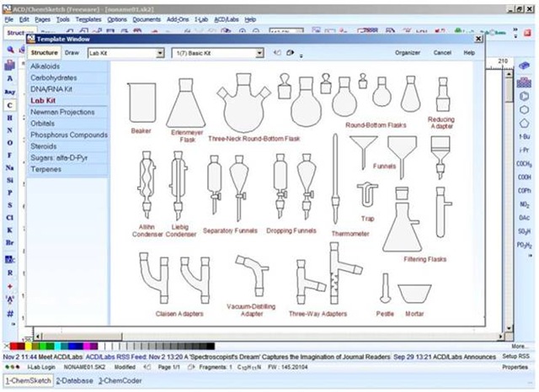Insert the SO3H group
This screenshot has height=392, width=539.
524,231
